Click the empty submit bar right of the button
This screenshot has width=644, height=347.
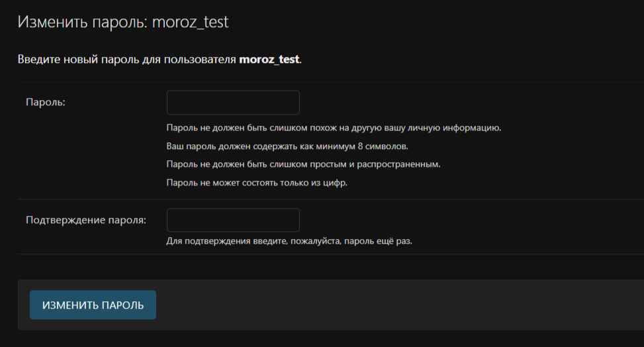tap(397, 305)
